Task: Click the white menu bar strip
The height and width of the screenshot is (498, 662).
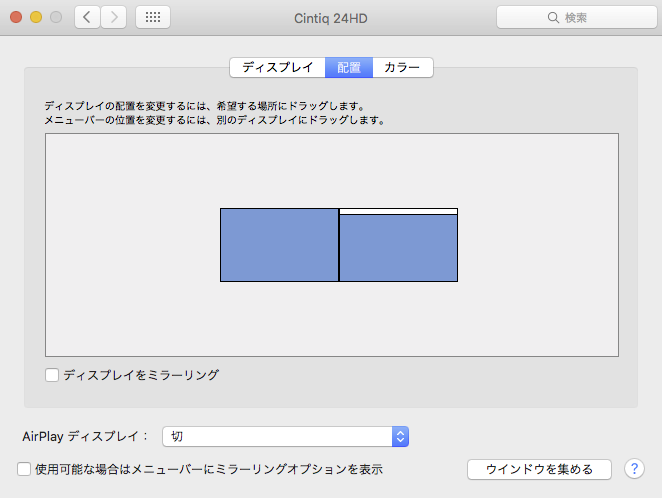Action: click(x=398, y=211)
